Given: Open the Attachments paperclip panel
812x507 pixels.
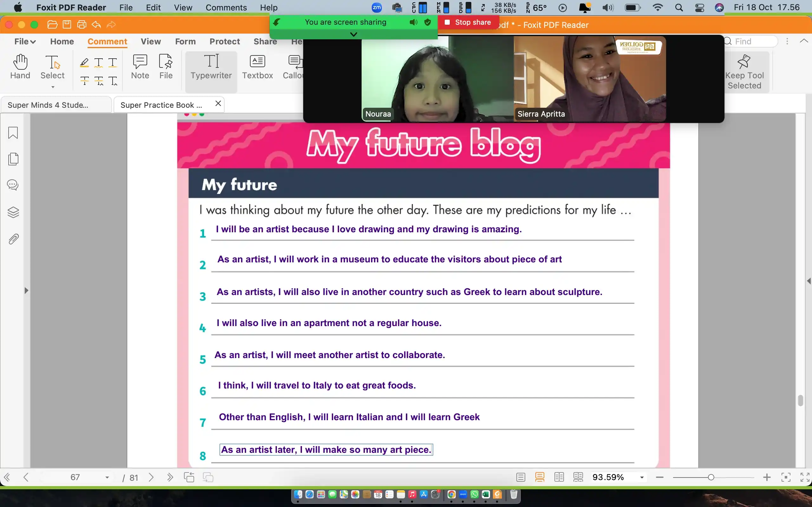Looking at the screenshot, I should point(13,239).
